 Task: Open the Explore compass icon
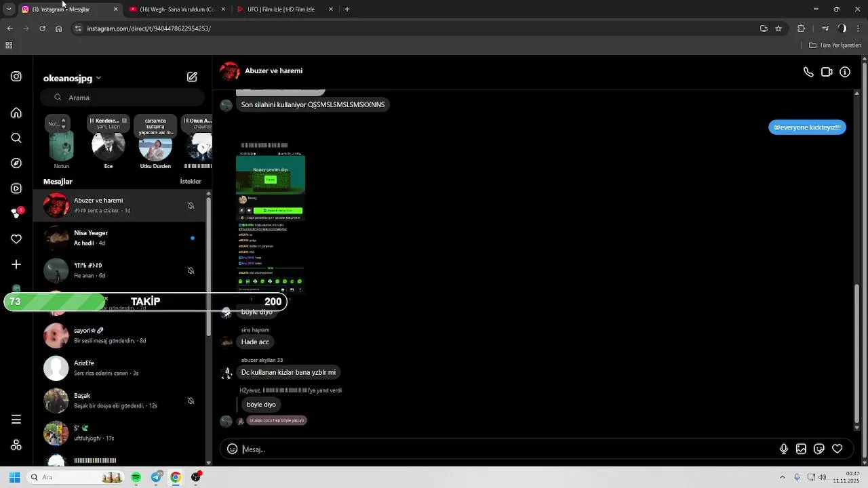tap(16, 163)
